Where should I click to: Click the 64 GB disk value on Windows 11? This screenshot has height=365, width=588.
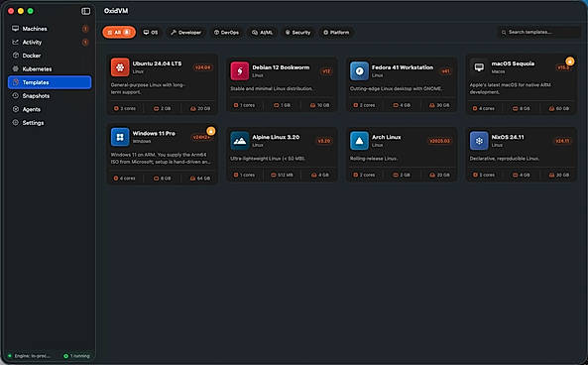203,179
